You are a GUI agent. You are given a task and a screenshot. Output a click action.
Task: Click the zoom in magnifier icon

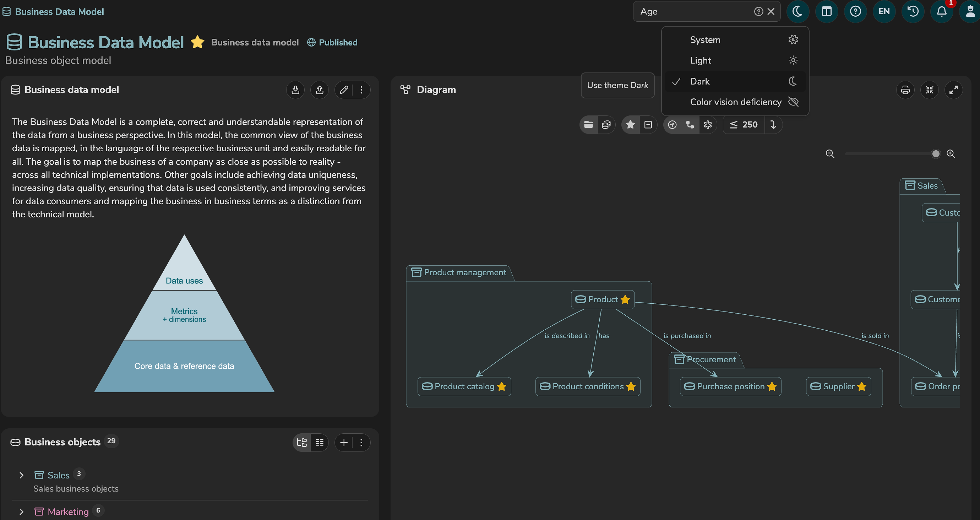951,154
